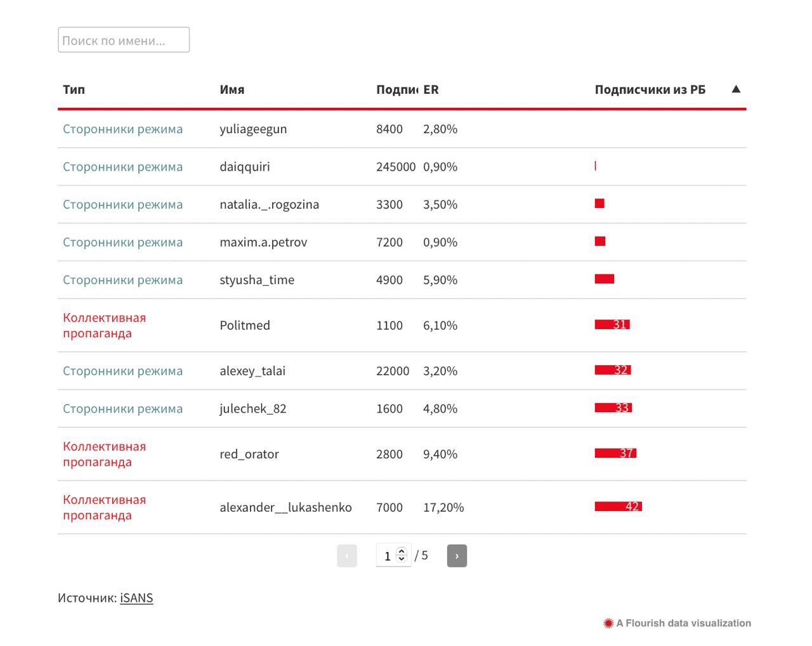Increase the page number with stepper arrow

(x=402, y=552)
